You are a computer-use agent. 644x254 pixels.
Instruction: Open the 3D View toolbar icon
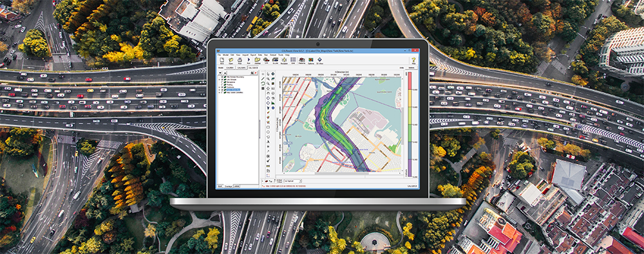(319, 60)
